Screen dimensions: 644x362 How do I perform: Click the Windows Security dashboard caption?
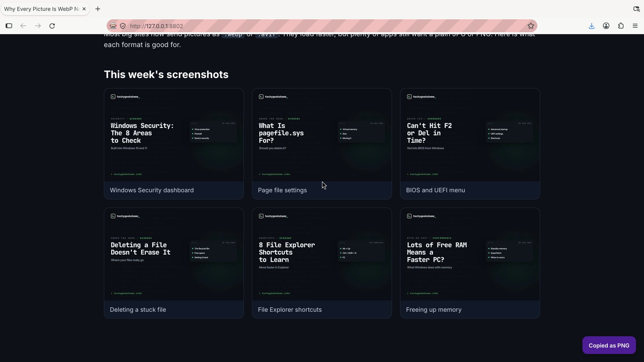point(152,190)
